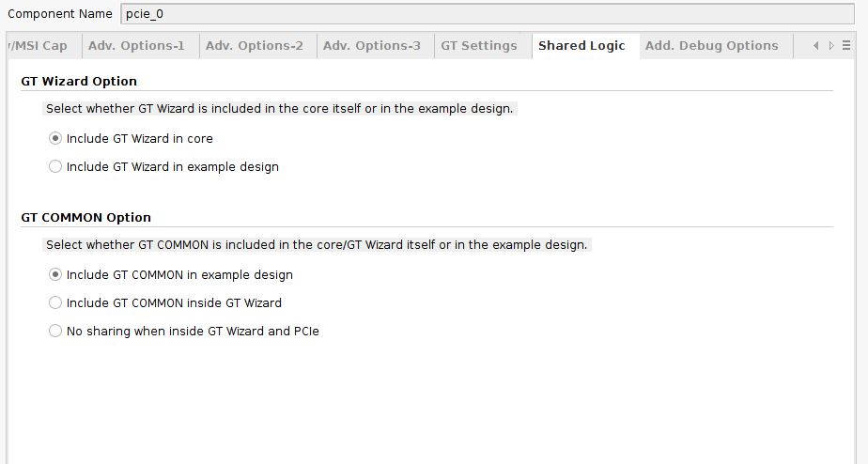The height and width of the screenshot is (464, 868).
Task: Click the GT COMMON description text
Action: coord(317,245)
